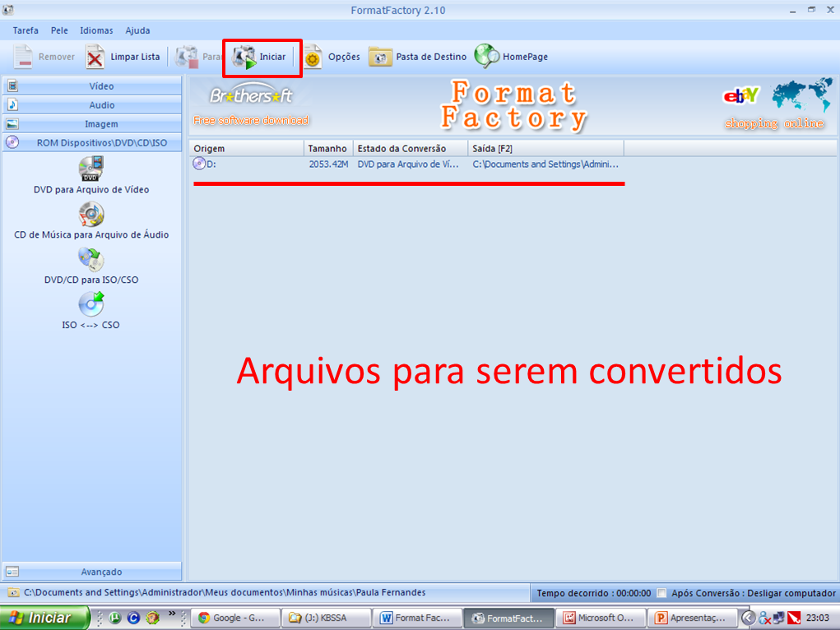The height and width of the screenshot is (630, 840).
Task: Switch to Google Chrome taskbar window
Action: 236,618
